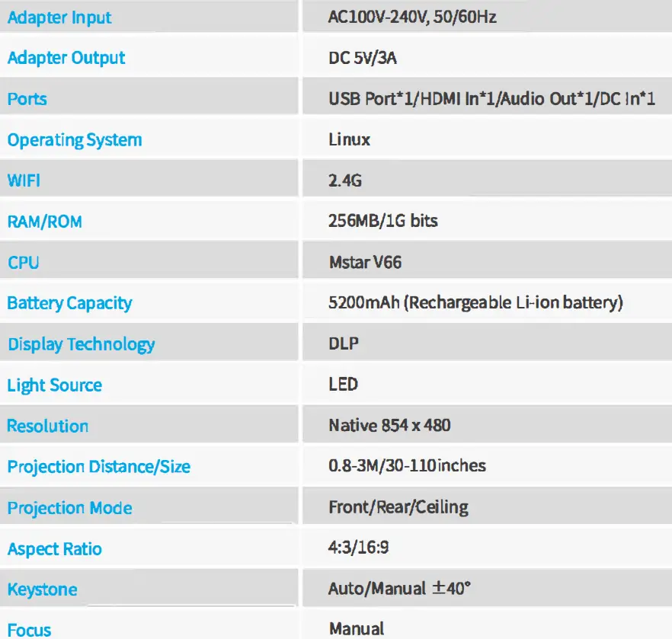Click the Operating System label
The width and height of the screenshot is (672, 639).
click(x=75, y=140)
